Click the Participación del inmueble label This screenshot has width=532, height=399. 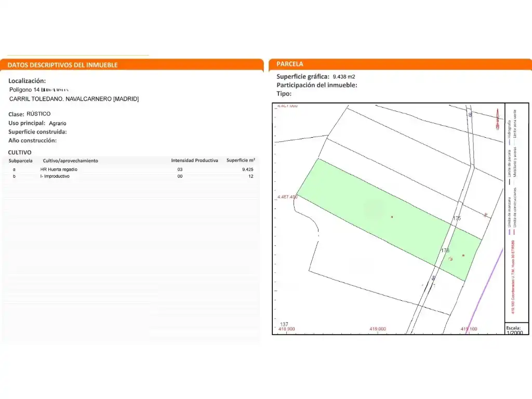(x=317, y=85)
